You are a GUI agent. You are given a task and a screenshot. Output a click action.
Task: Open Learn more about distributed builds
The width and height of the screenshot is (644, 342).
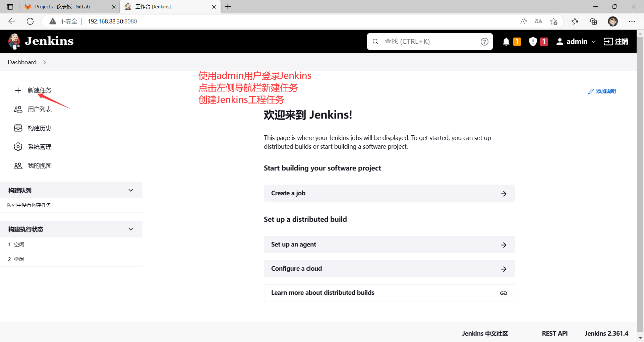pos(390,293)
